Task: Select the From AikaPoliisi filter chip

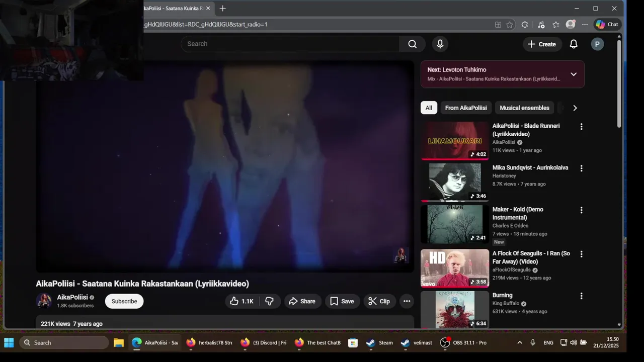Action: click(466, 108)
